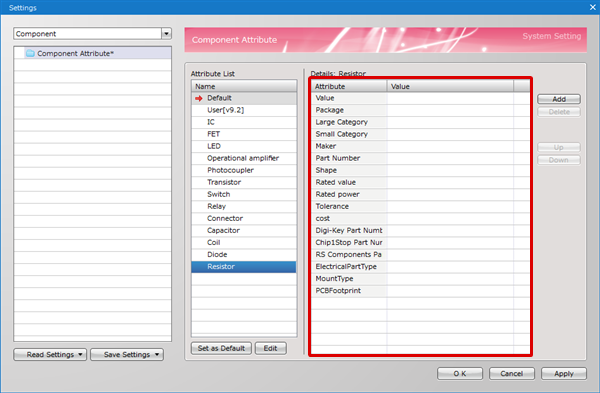
Task: Click the Attribute column header
Action: click(349, 86)
